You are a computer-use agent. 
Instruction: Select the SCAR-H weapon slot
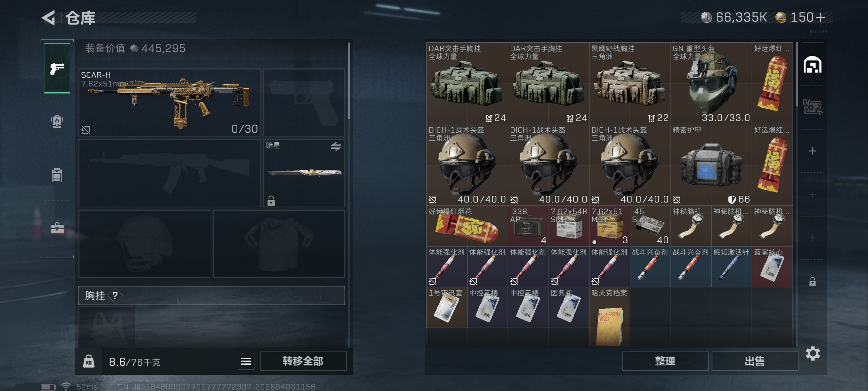(x=170, y=102)
